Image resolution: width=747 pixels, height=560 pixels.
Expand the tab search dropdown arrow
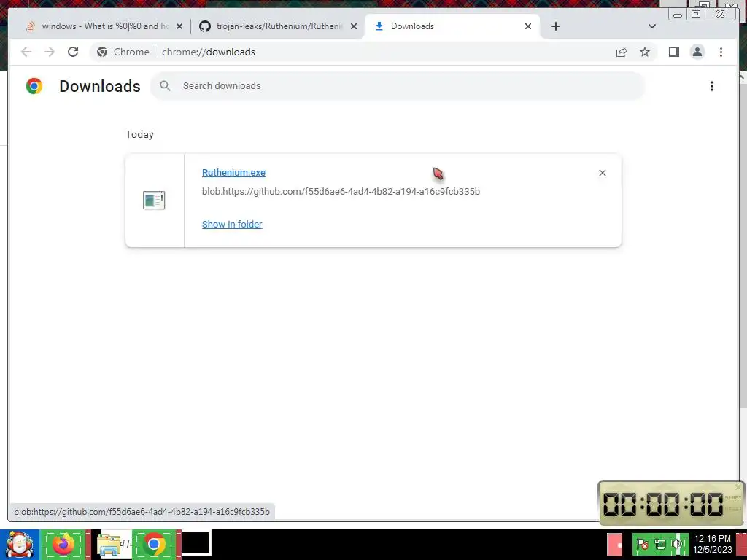click(651, 26)
